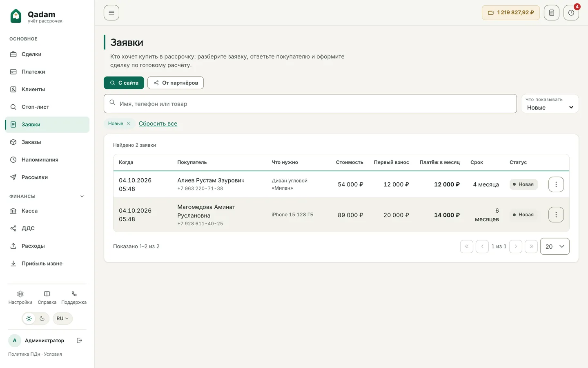Collapse the Финансы sidebar section
588x368 pixels.
82,196
